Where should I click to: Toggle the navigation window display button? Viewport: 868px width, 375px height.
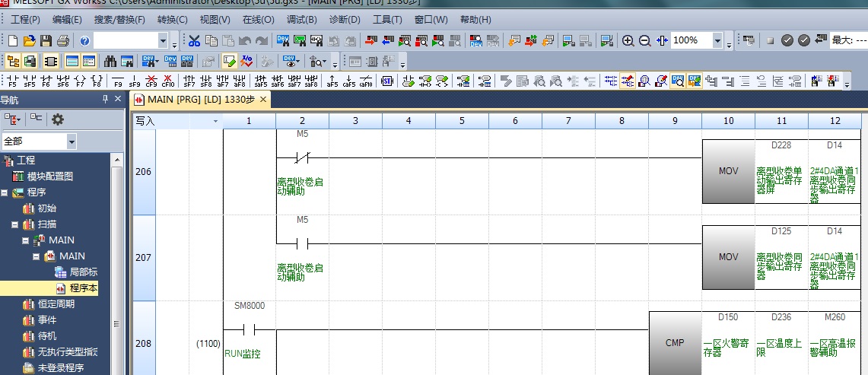tap(13, 61)
